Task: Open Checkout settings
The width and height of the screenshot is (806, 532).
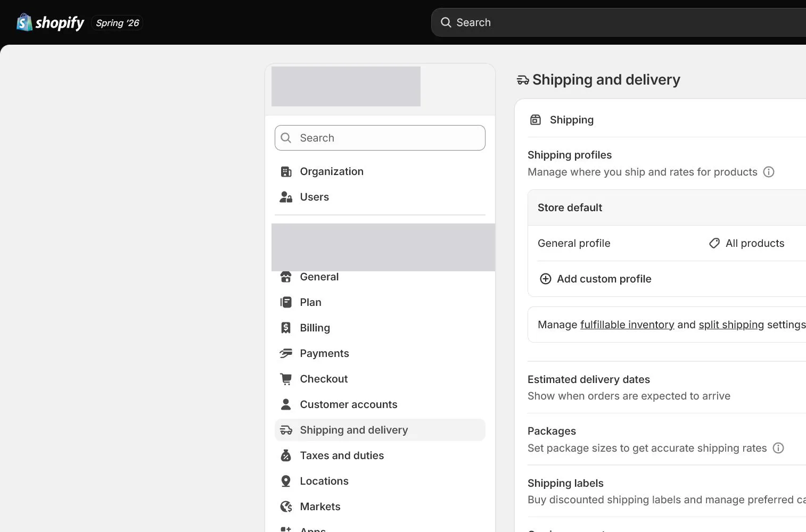Action: 380,379
